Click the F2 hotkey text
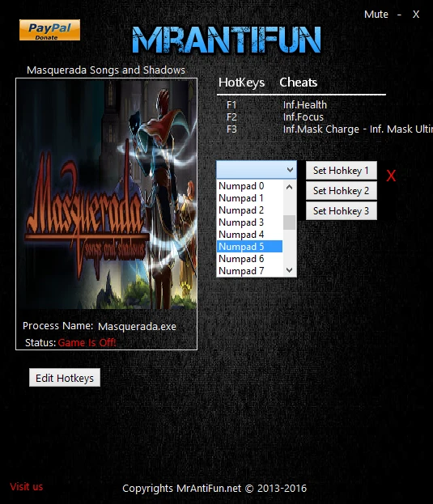The image size is (433, 504). (x=231, y=117)
